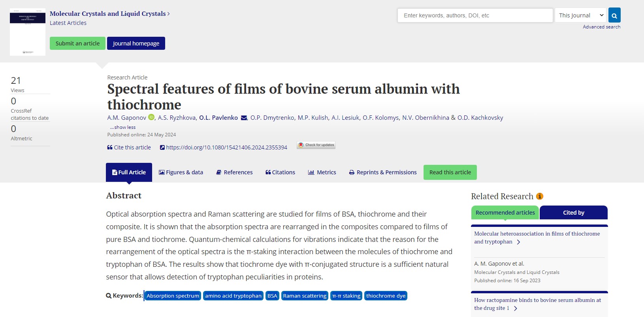Click the search keywords input field

click(x=475, y=15)
